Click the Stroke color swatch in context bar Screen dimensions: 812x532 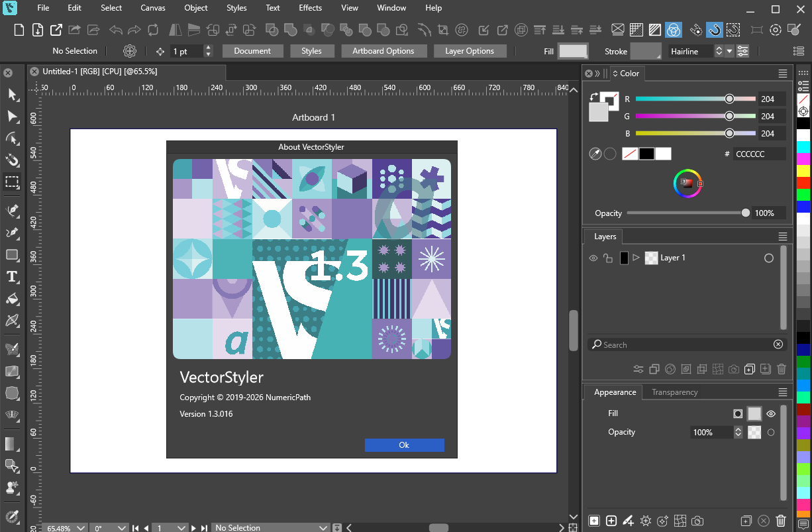coord(646,51)
